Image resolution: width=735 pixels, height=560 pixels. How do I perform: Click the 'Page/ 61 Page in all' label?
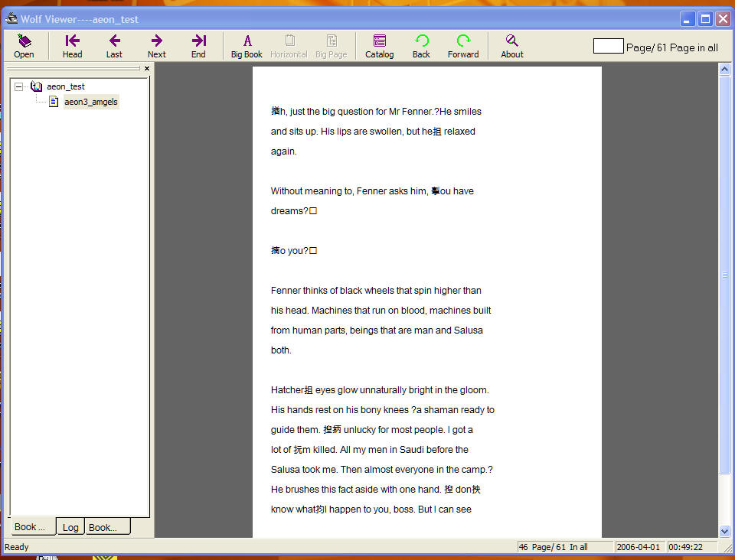pos(671,47)
